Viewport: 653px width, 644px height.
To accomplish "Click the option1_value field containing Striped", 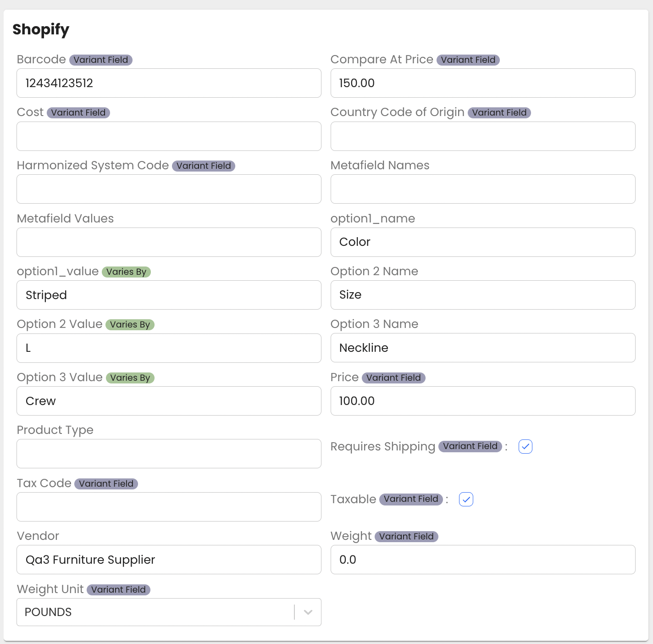I will pyautogui.click(x=169, y=295).
